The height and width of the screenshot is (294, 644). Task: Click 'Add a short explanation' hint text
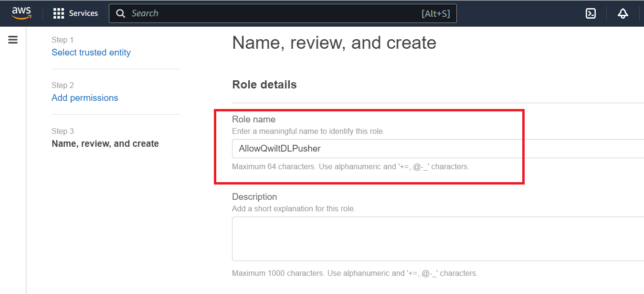[294, 209]
